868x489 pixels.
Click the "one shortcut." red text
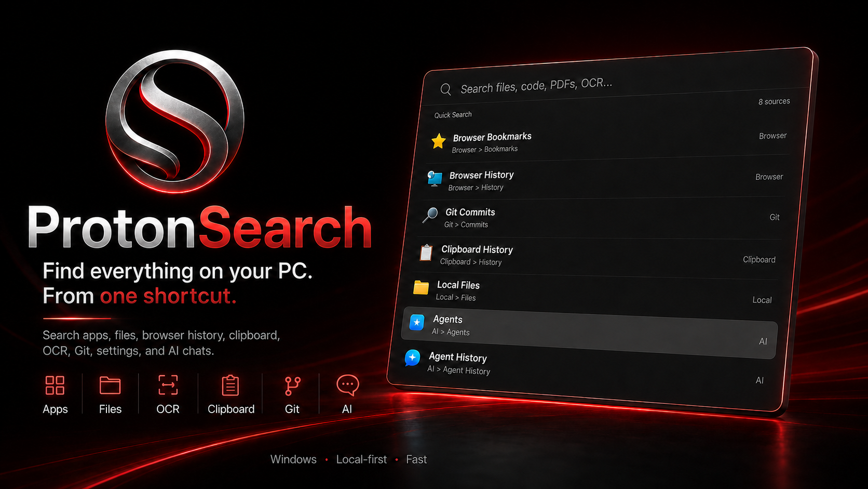point(168,296)
